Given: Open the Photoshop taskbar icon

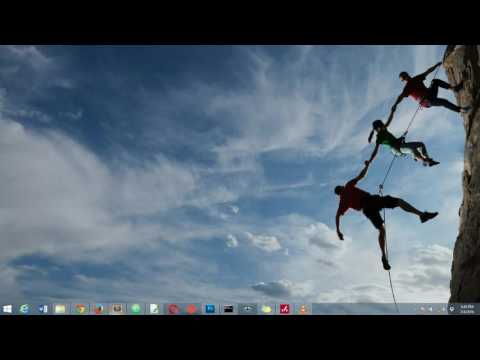Looking at the screenshot, I should pos(210,309).
